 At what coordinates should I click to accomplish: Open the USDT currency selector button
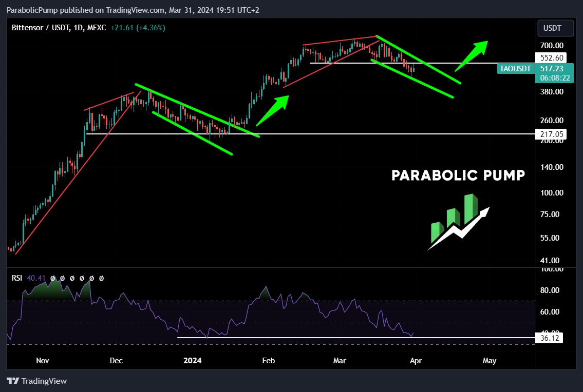coord(555,28)
